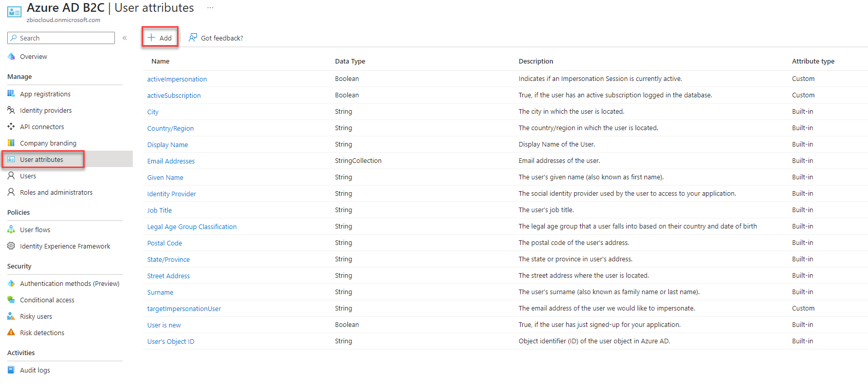The width and height of the screenshot is (868, 392).
Task: Click inside the sidebar Search box
Action: (61, 37)
